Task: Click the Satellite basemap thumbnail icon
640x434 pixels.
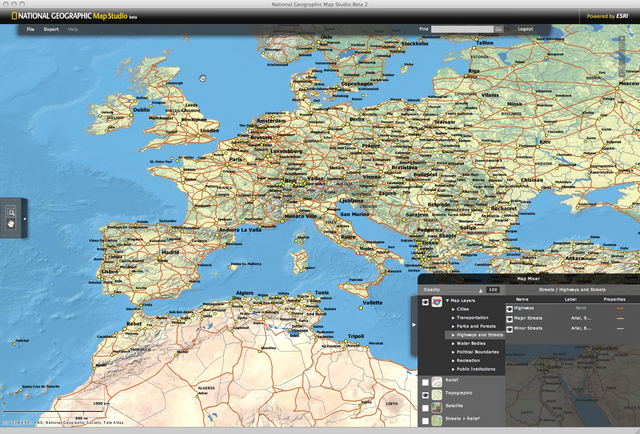Action: 437,407
